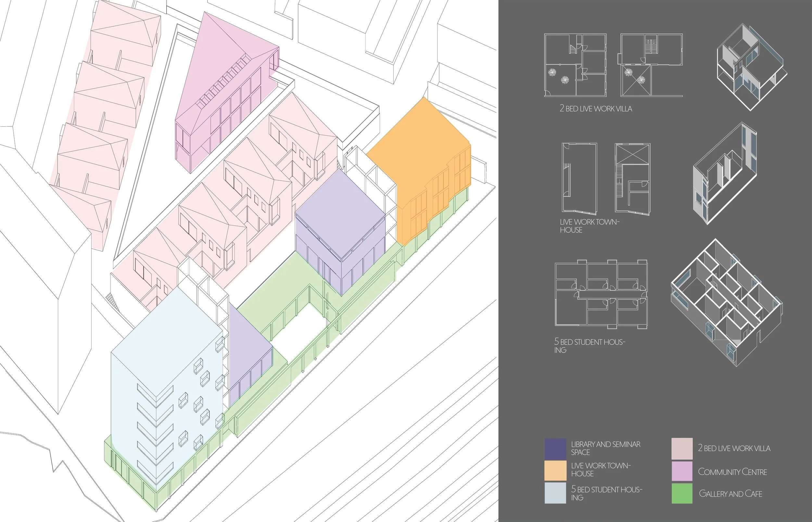Select the villa axonometric cutaway drawing
The height and width of the screenshot is (522, 812).
click(752, 67)
